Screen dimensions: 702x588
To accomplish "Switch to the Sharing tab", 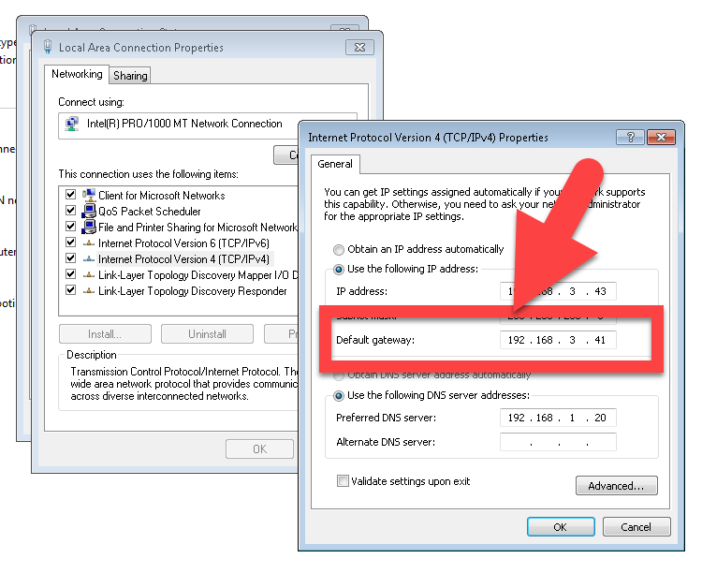I will click(x=130, y=76).
